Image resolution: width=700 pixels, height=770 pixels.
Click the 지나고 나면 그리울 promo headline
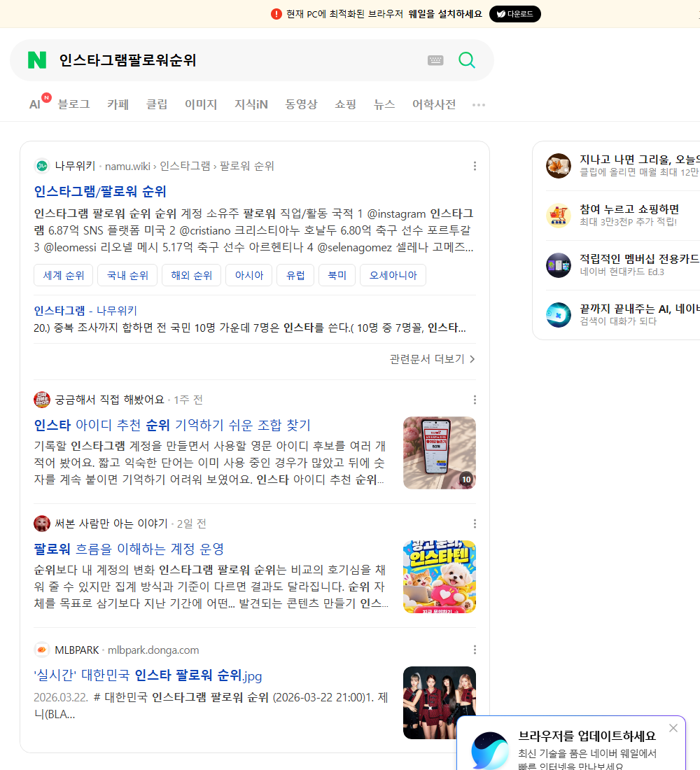pos(640,160)
